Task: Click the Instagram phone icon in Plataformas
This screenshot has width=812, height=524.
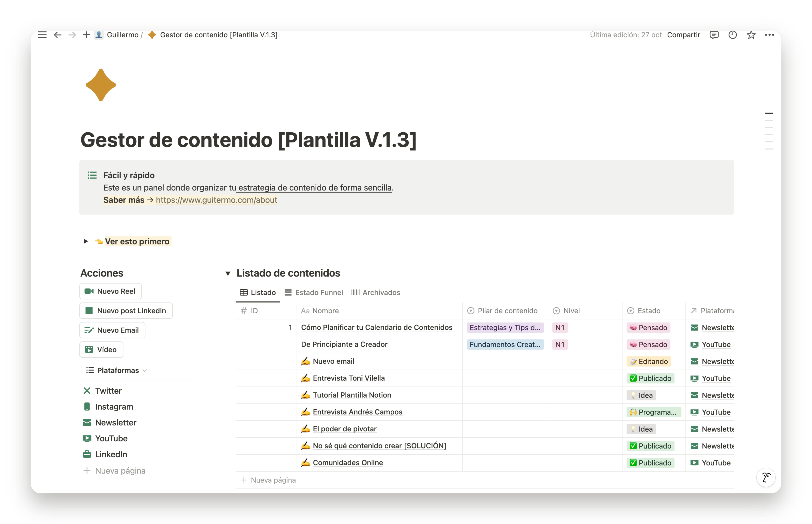Action: (x=87, y=407)
